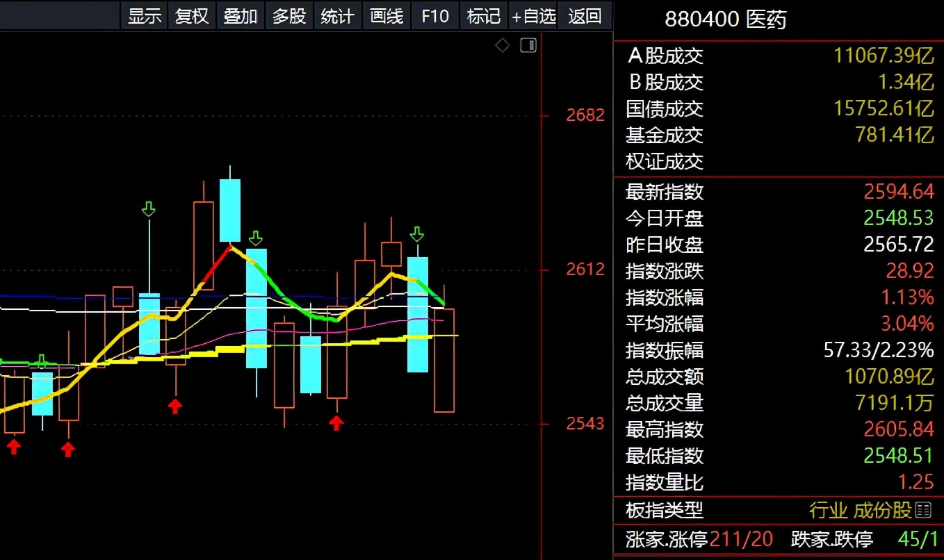Screen dimensions: 944x560
Task: Select 今日开盘 value 2548.53
Action: tap(899, 218)
